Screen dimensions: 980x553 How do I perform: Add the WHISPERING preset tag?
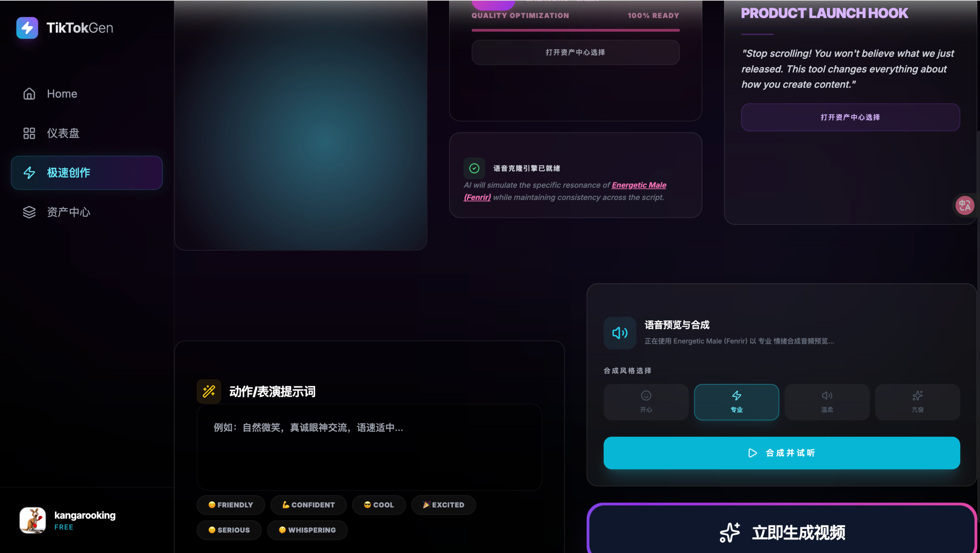point(307,530)
